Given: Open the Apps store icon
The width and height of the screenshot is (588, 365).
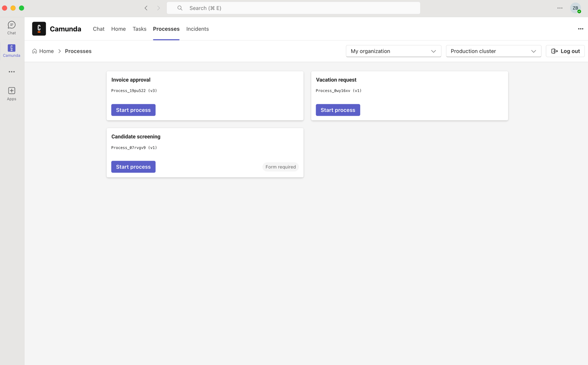Looking at the screenshot, I should [11, 94].
